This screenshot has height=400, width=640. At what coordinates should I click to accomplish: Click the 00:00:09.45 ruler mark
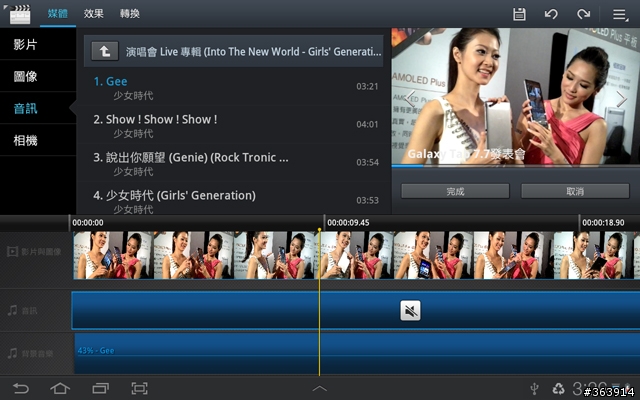click(x=348, y=223)
